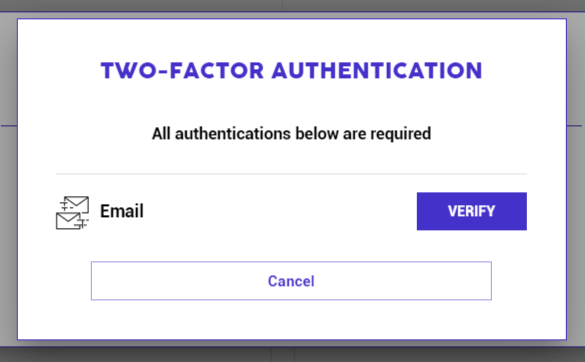Select the lower envelope in Email icon
585x362 pixels.
point(68,221)
